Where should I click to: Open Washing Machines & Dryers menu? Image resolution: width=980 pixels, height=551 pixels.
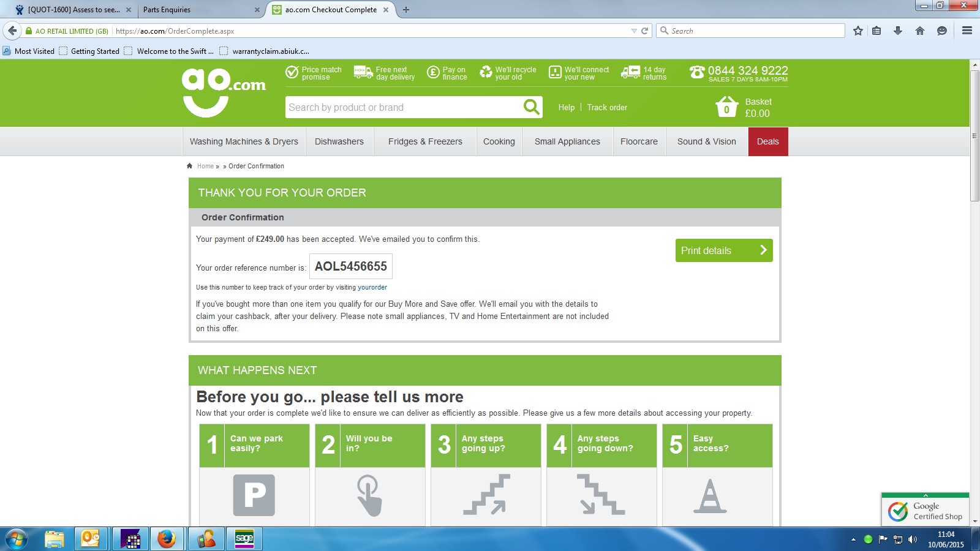point(244,141)
